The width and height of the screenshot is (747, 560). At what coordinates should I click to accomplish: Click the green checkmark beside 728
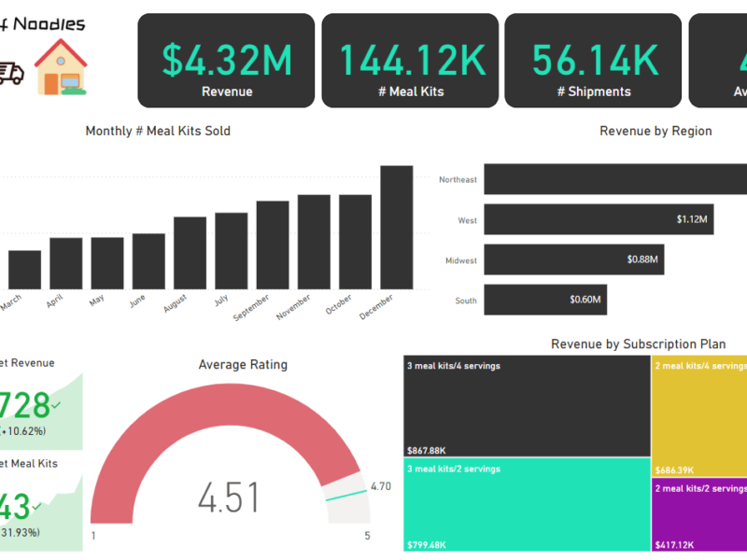pos(57,405)
